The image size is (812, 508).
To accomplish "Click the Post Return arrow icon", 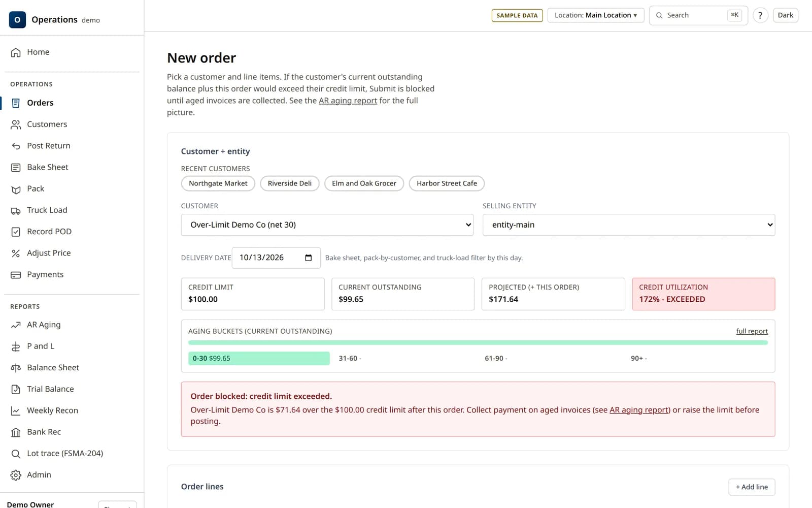I will pyautogui.click(x=16, y=146).
